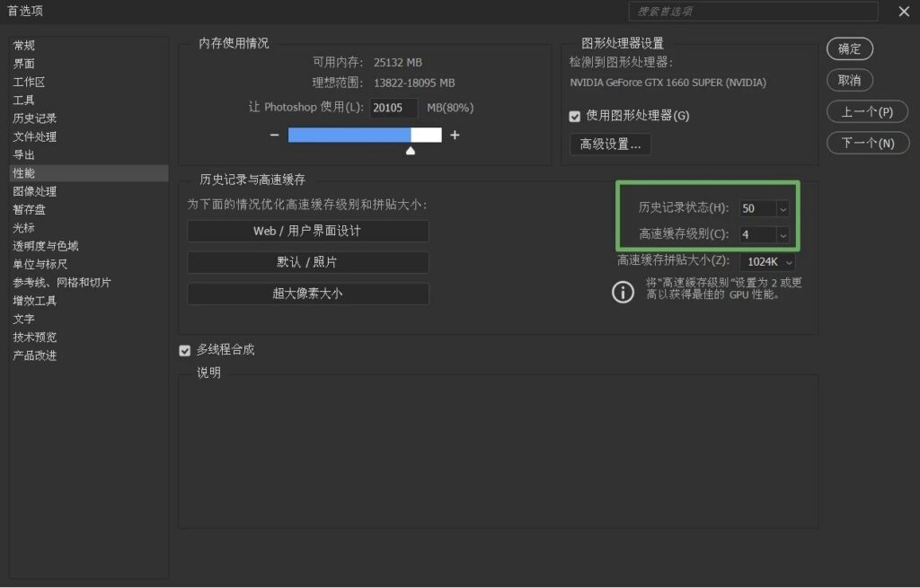Open the 文件处理 category

click(35, 136)
